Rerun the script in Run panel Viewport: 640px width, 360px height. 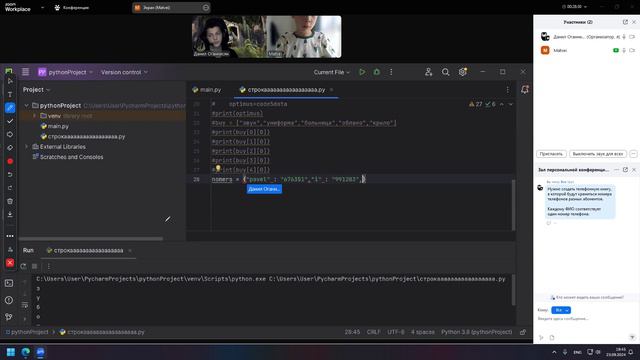pyautogui.click(x=23, y=266)
